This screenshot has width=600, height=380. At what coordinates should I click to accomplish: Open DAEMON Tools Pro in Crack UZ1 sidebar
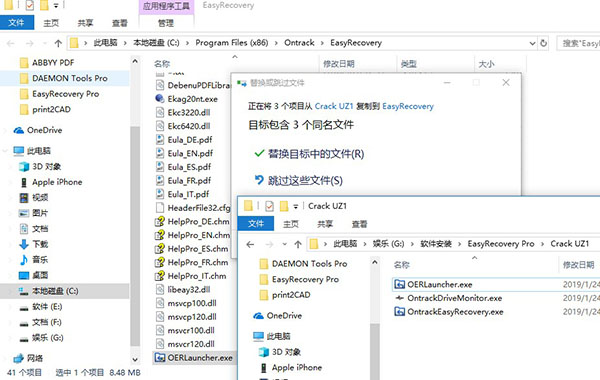tap(309, 264)
